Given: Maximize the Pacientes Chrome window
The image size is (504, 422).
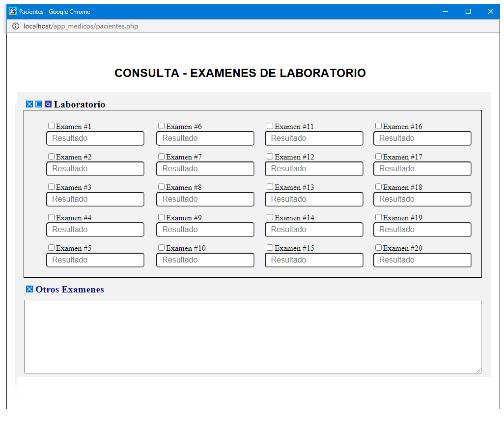Looking at the screenshot, I should pyautogui.click(x=468, y=12).
